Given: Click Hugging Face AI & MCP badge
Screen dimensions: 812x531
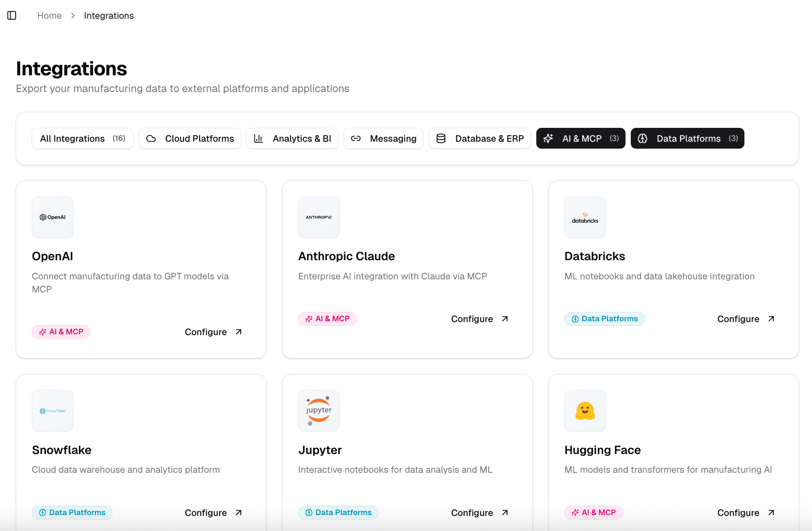Looking at the screenshot, I should (x=593, y=513).
